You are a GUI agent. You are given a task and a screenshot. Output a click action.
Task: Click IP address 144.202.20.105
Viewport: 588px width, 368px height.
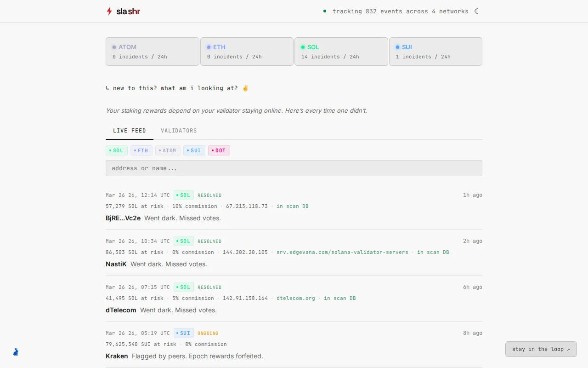245,252
